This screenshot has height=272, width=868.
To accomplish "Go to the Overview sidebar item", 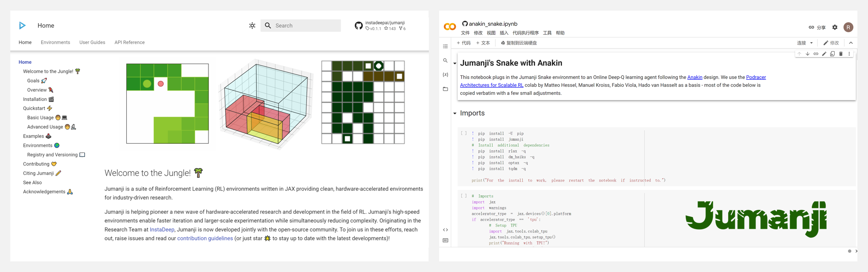I will tap(40, 90).
